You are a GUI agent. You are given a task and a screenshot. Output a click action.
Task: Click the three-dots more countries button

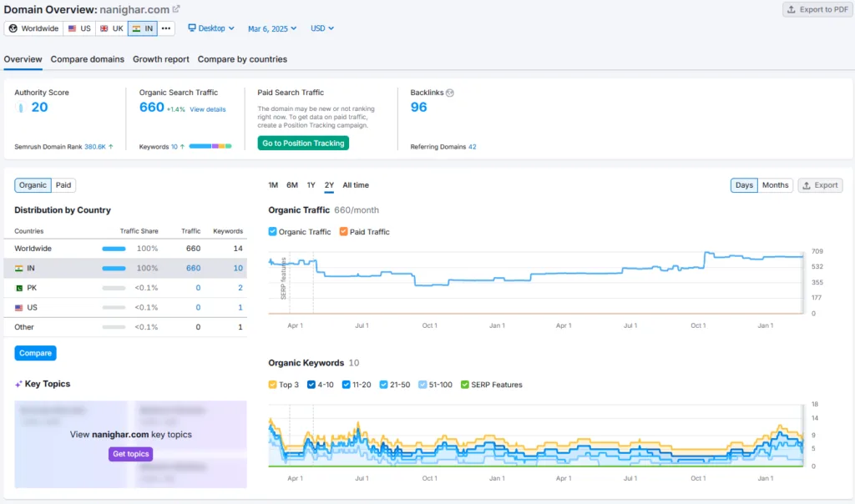(x=166, y=28)
